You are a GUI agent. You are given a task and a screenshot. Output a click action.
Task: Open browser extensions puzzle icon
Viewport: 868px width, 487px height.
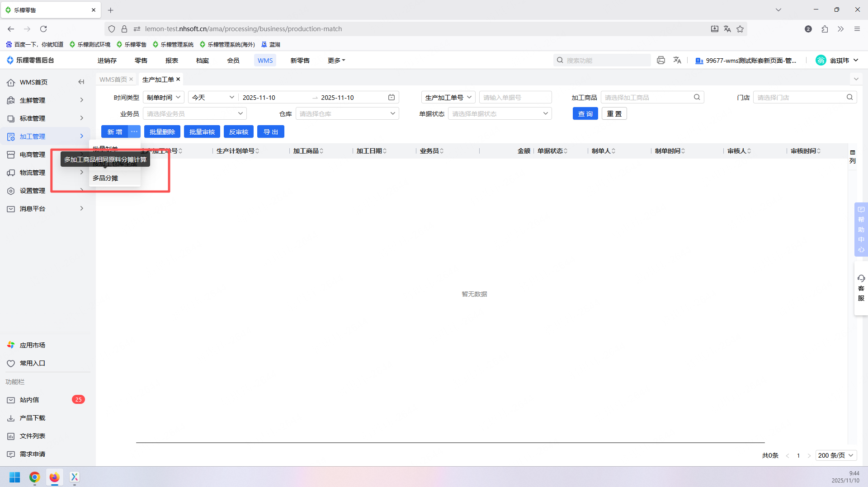click(x=825, y=29)
